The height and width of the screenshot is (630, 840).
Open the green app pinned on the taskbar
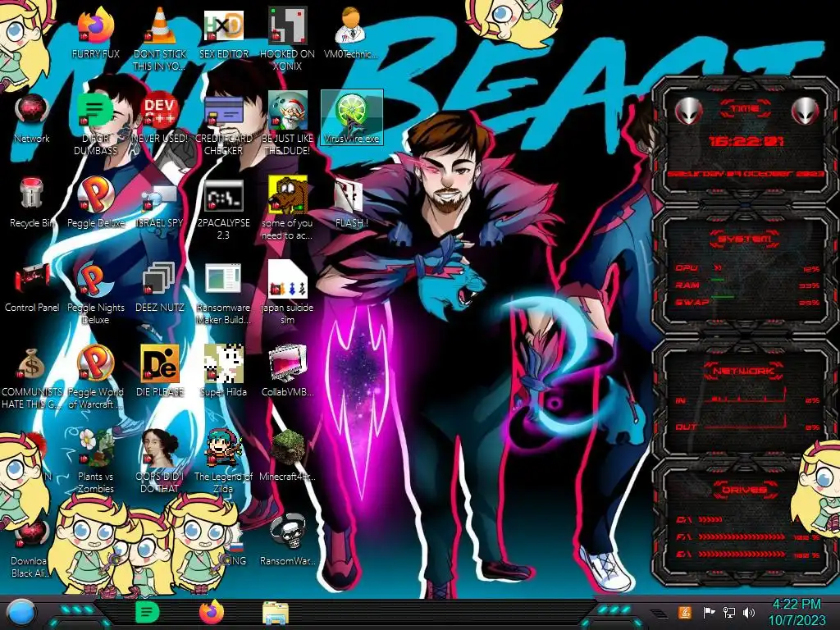147,612
